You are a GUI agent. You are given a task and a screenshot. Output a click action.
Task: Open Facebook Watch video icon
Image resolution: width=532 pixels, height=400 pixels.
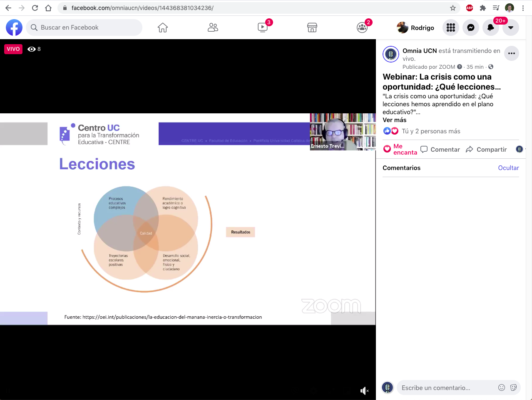coord(263,27)
